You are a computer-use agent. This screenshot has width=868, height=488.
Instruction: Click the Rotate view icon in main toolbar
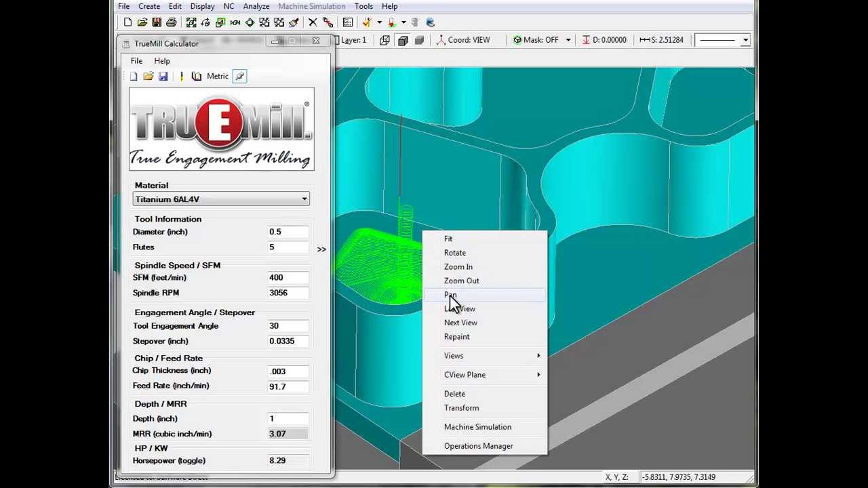click(205, 22)
